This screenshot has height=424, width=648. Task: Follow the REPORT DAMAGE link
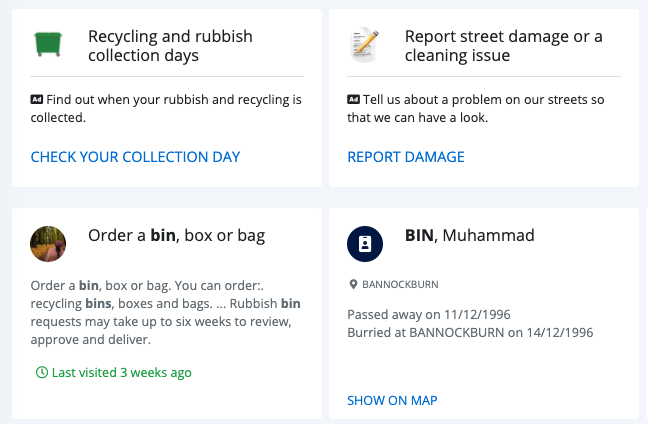click(x=406, y=157)
